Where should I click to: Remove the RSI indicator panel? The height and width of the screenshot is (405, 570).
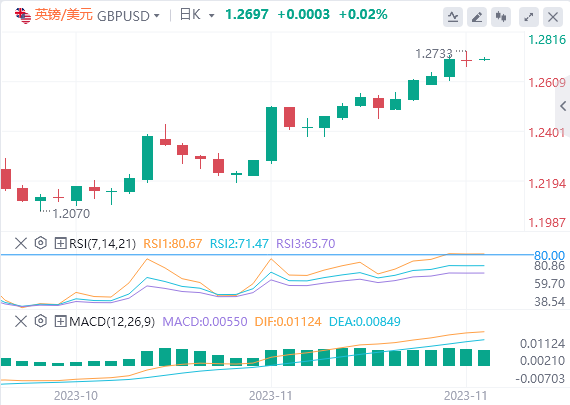click(21, 243)
